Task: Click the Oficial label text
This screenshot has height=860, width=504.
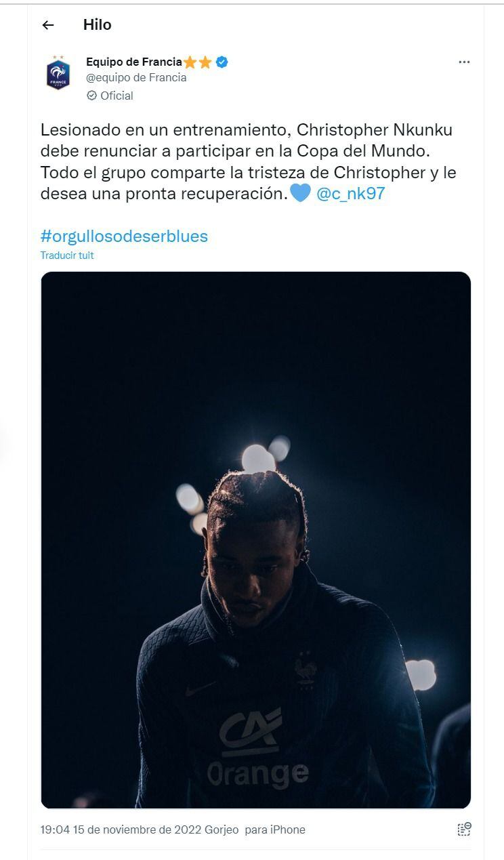Action: [x=117, y=96]
